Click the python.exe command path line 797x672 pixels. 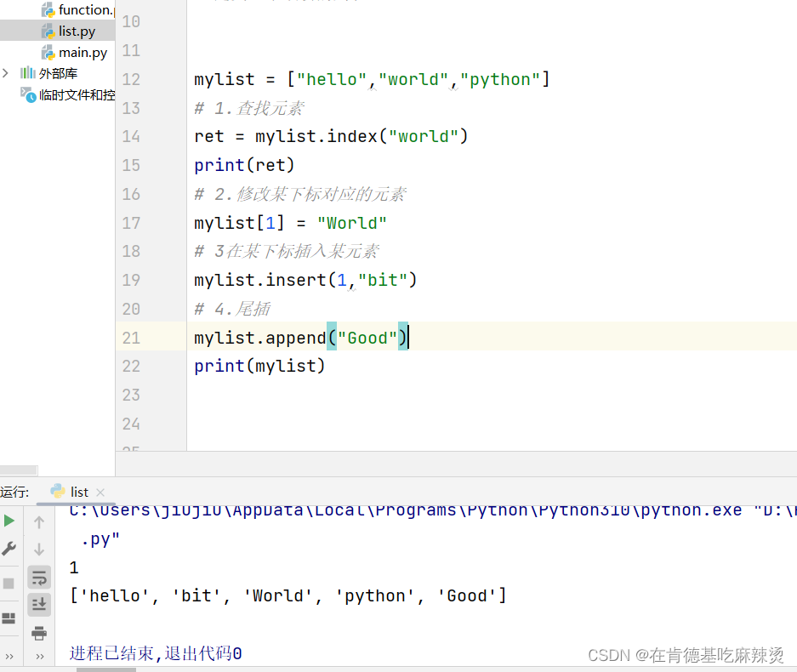pyautogui.click(x=432, y=510)
